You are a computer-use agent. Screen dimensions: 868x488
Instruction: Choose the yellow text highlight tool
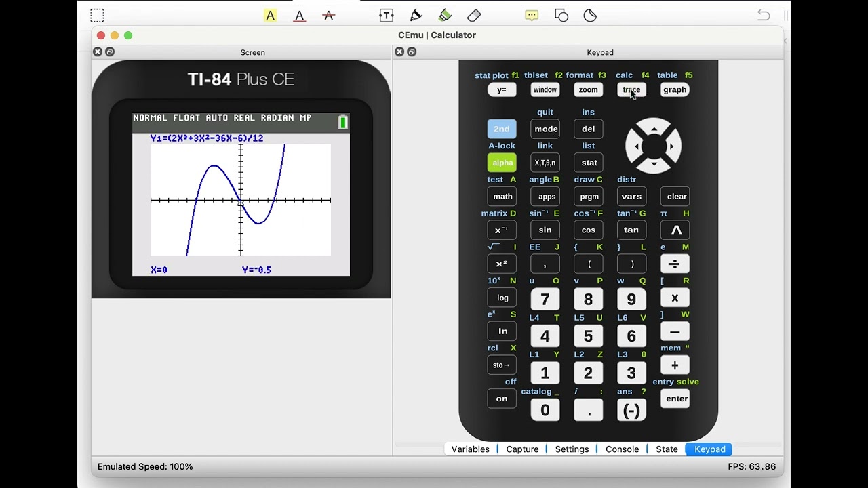(x=271, y=15)
